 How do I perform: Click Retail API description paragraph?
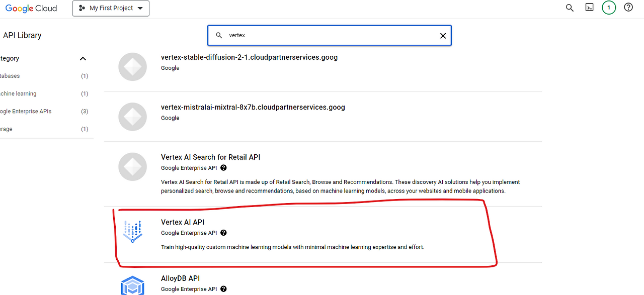(x=341, y=186)
